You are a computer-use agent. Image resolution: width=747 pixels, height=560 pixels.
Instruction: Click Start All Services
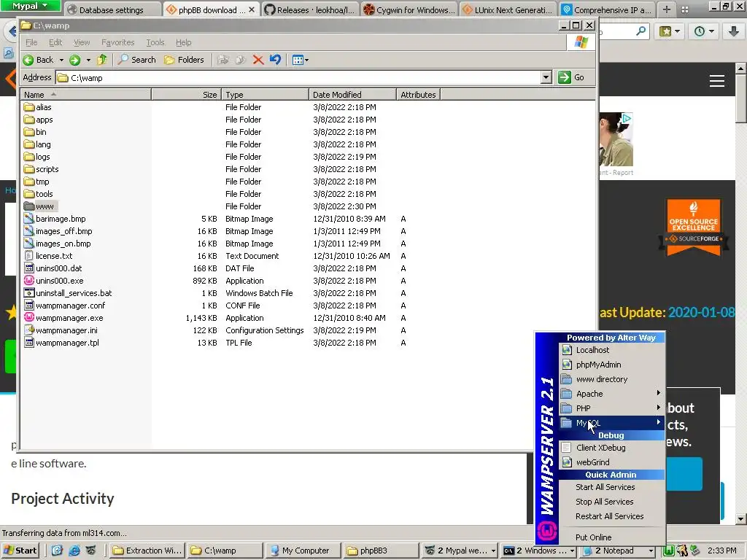point(612,487)
